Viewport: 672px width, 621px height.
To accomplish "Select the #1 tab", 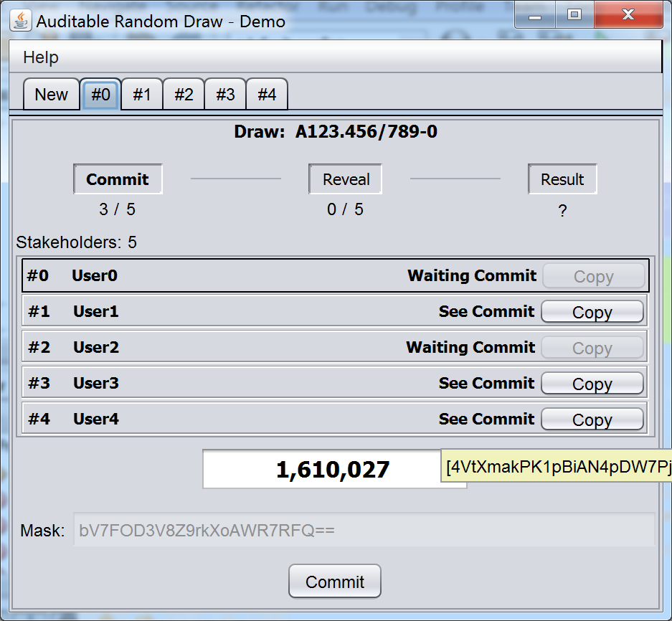I will click(x=142, y=94).
